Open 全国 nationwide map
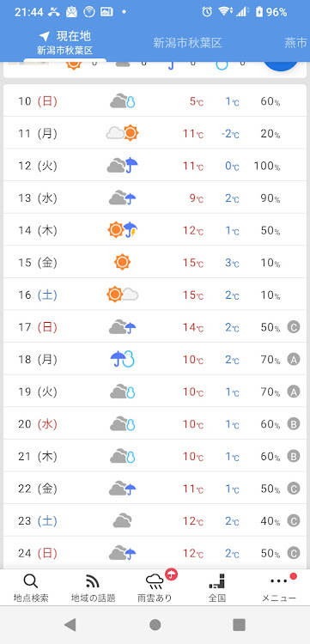 coord(216,587)
